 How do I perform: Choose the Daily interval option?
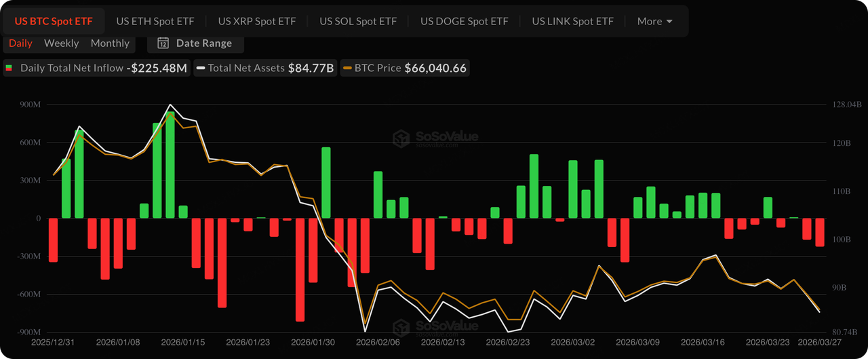(20, 43)
